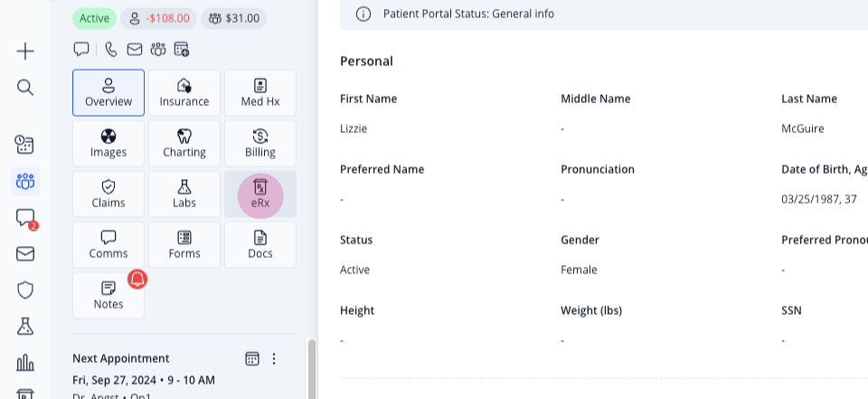Click the Gender value Female
The height and width of the screenshot is (399, 868).
(579, 270)
